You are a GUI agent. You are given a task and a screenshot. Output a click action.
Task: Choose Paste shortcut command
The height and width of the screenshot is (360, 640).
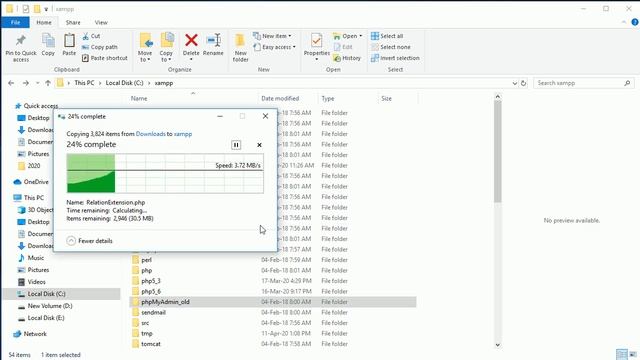(x=105, y=58)
